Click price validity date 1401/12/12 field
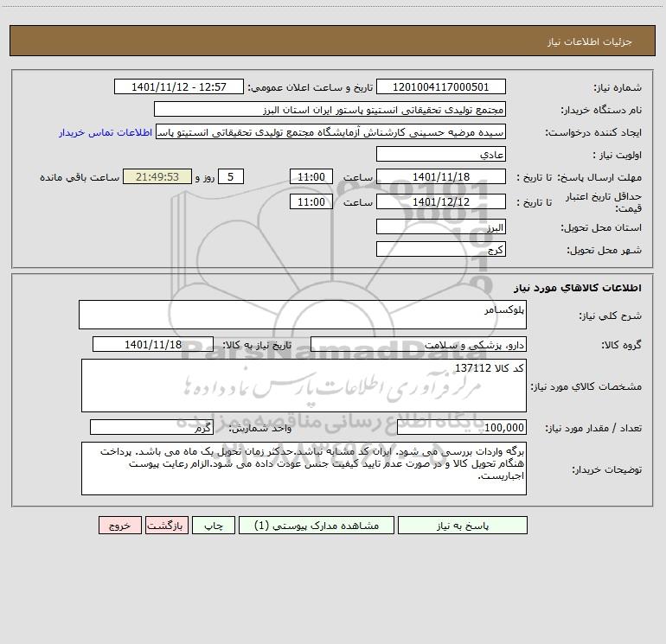Viewport: 666px width, 644px height. pos(441,201)
